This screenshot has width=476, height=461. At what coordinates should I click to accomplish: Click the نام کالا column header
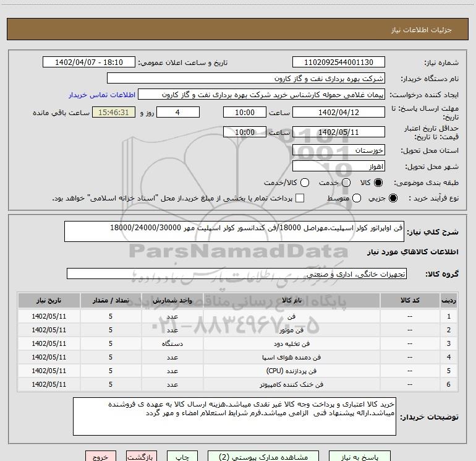(x=291, y=300)
